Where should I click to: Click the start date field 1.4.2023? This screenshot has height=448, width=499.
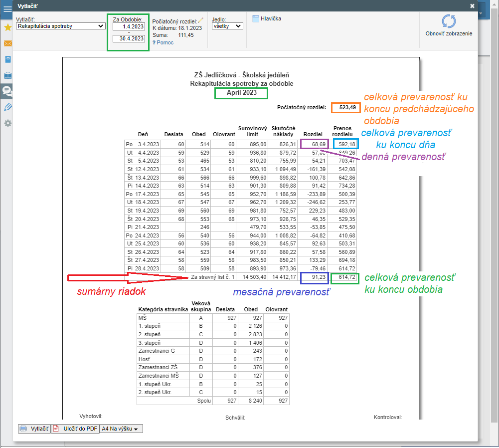(129, 27)
